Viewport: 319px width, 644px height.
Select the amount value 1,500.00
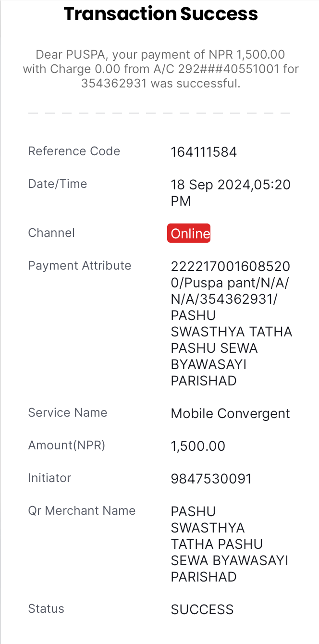click(198, 446)
